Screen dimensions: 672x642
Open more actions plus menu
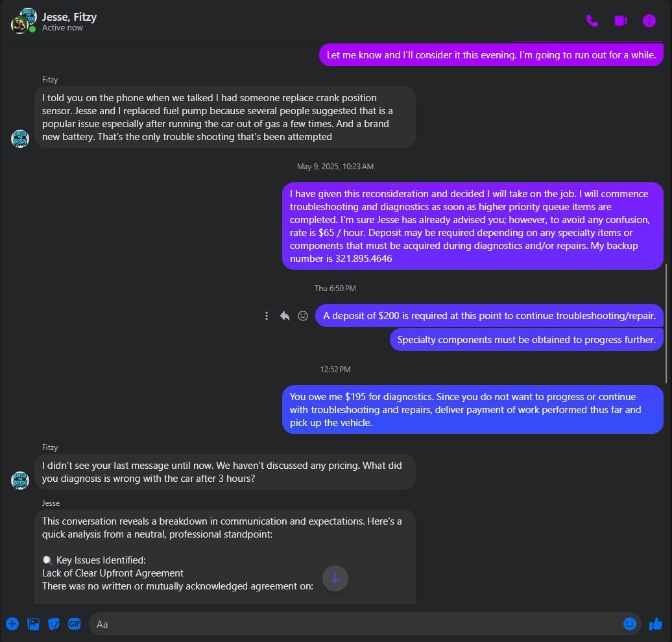pos(12,624)
